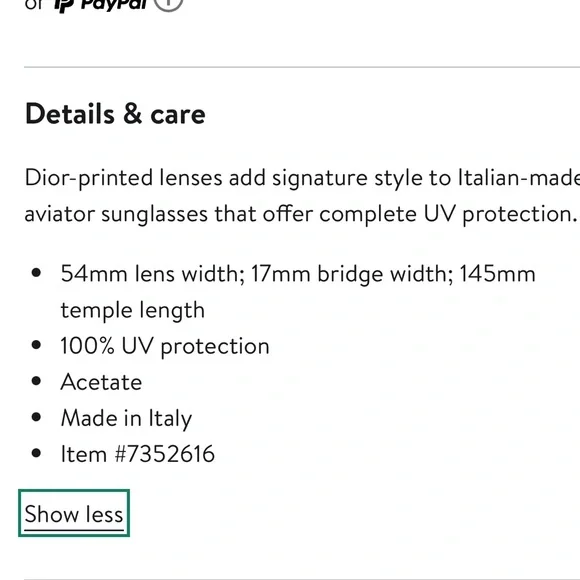Click the Details & care heading

tap(115, 114)
